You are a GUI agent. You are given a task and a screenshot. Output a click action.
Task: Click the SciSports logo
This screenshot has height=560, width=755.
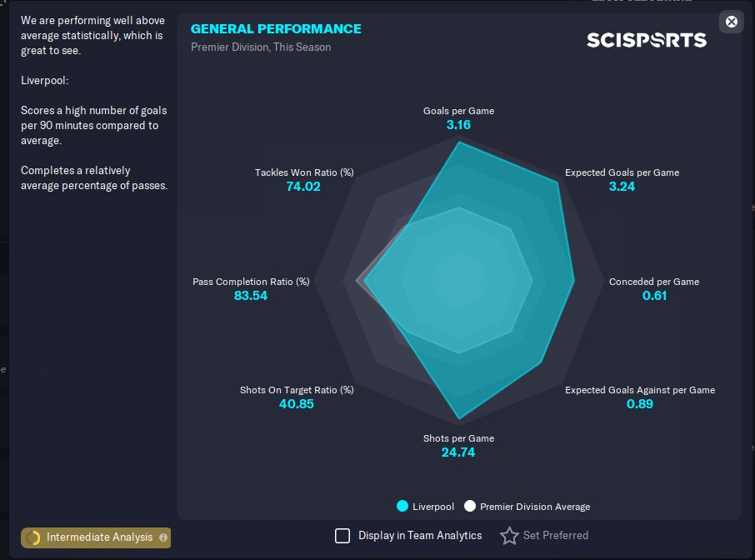[646, 40]
